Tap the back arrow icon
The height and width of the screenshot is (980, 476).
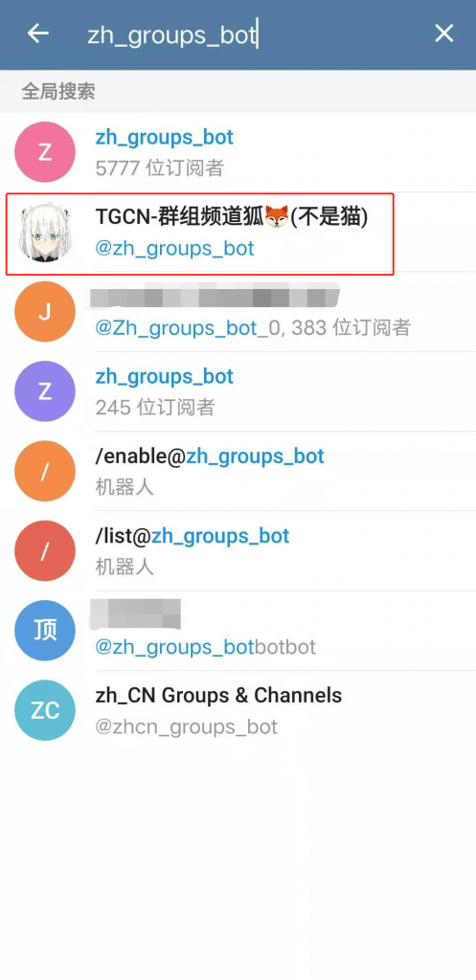tap(38, 33)
